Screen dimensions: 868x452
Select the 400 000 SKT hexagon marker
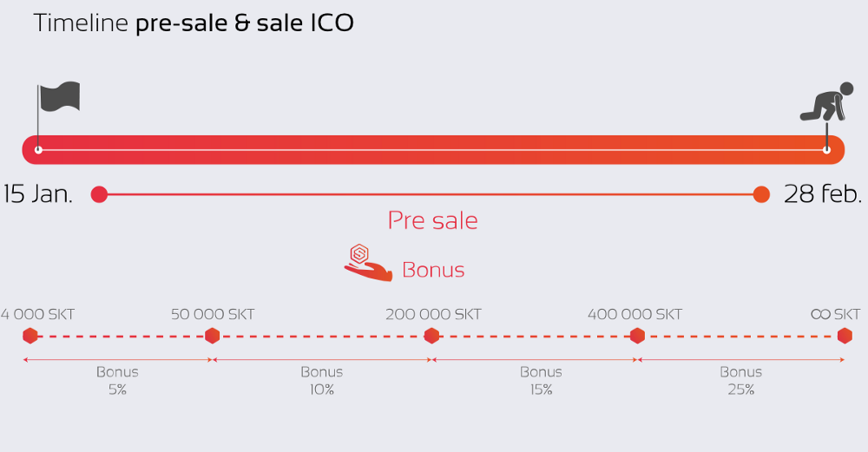click(x=638, y=336)
